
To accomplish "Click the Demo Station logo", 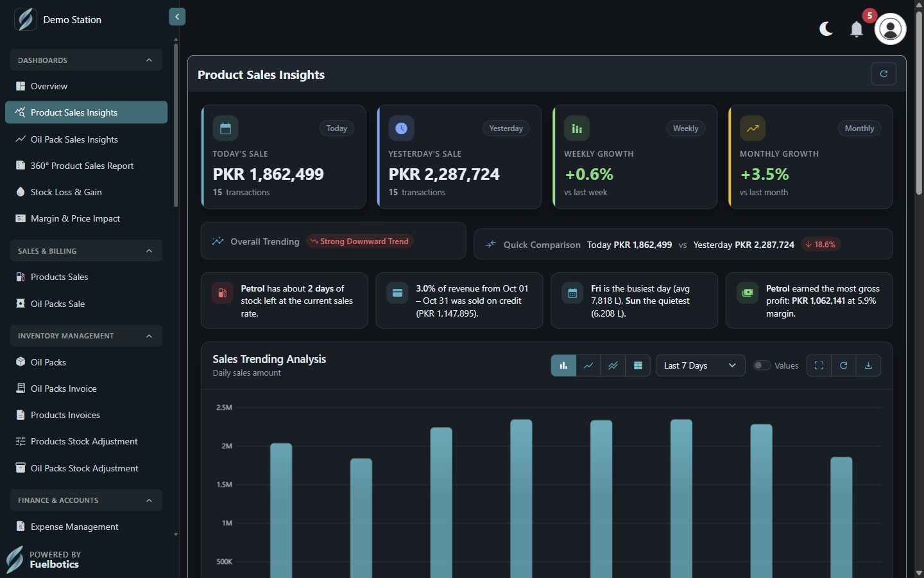I will [25, 19].
